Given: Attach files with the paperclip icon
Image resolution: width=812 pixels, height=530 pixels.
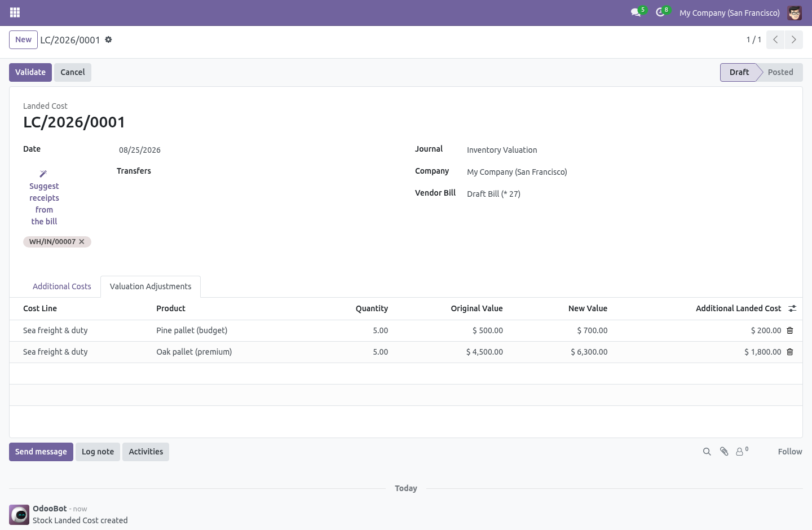Looking at the screenshot, I should [724, 452].
